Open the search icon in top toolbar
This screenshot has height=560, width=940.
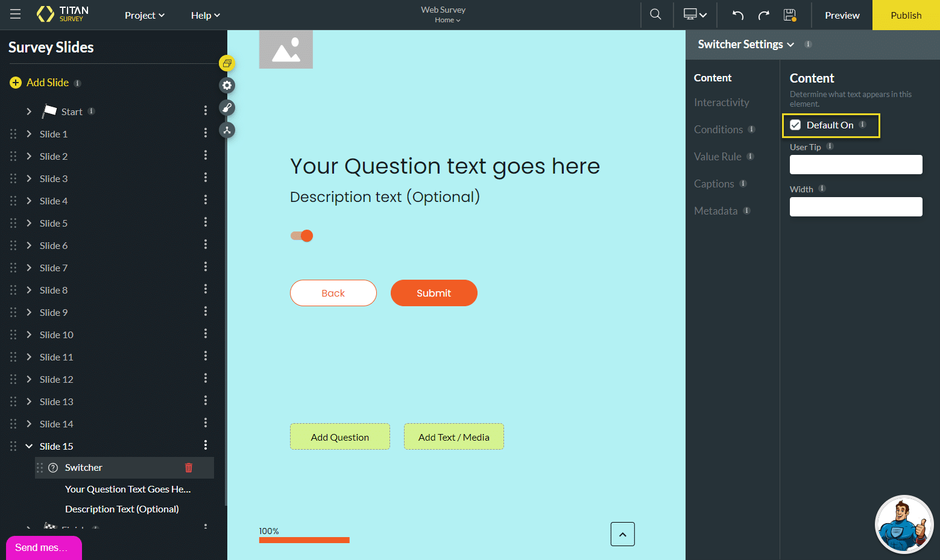pos(655,14)
